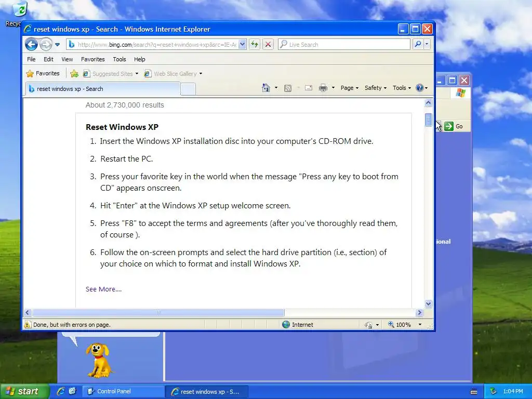Click the vertical scrollbar down arrow
The height and width of the screenshot is (399, 532).
[428, 303]
